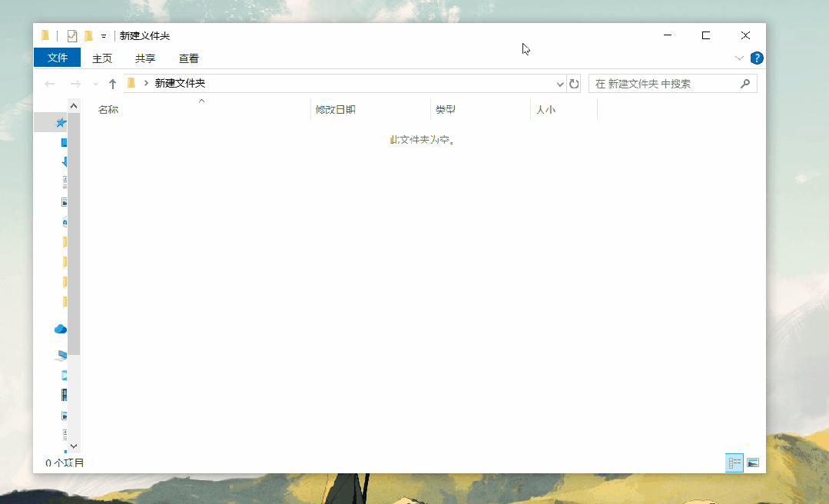Click the up arrow to go parent folder
This screenshot has height=504, width=829.
pyautogui.click(x=113, y=83)
